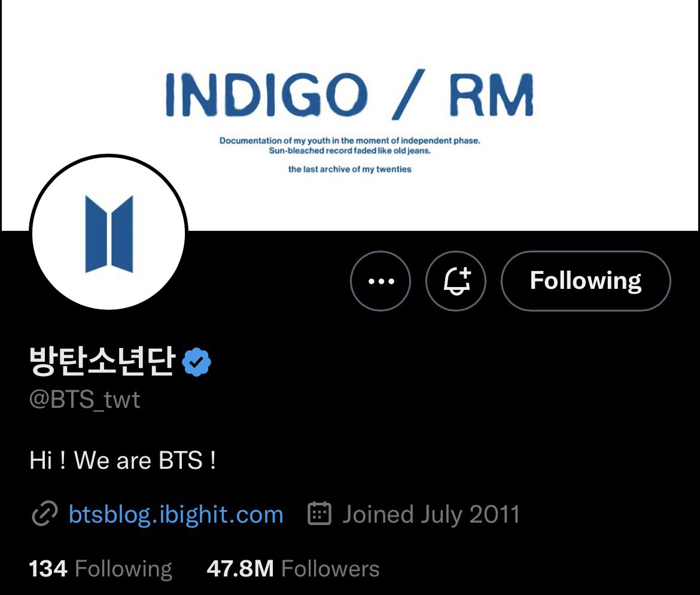Screen dimensions: 700x595
Task: Click the chain link icon
Action: point(45,513)
